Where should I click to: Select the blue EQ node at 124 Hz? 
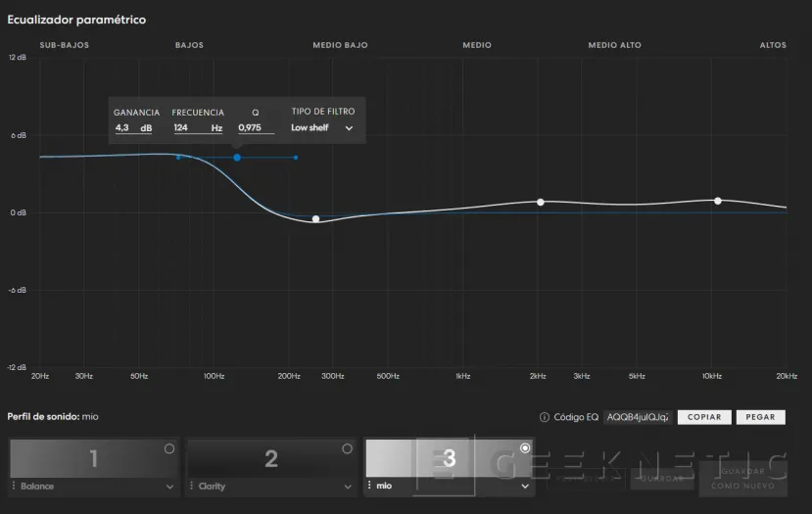(x=237, y=158)
